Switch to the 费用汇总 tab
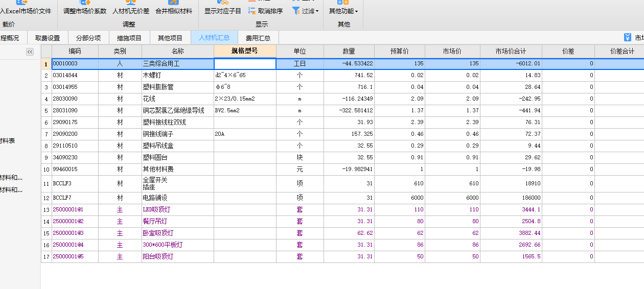This screenshot has width=644, height=289. click(x=258, y=38)
